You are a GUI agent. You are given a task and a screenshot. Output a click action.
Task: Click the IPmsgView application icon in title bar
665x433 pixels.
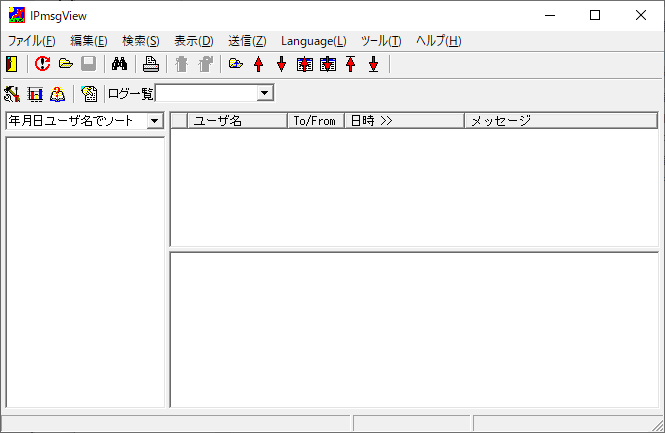[x=17, y=15]
